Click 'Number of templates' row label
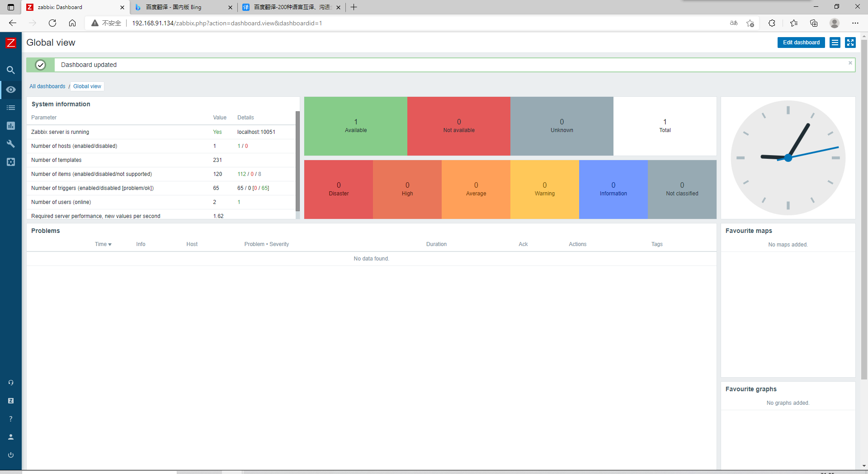 (x=57, y=160)
